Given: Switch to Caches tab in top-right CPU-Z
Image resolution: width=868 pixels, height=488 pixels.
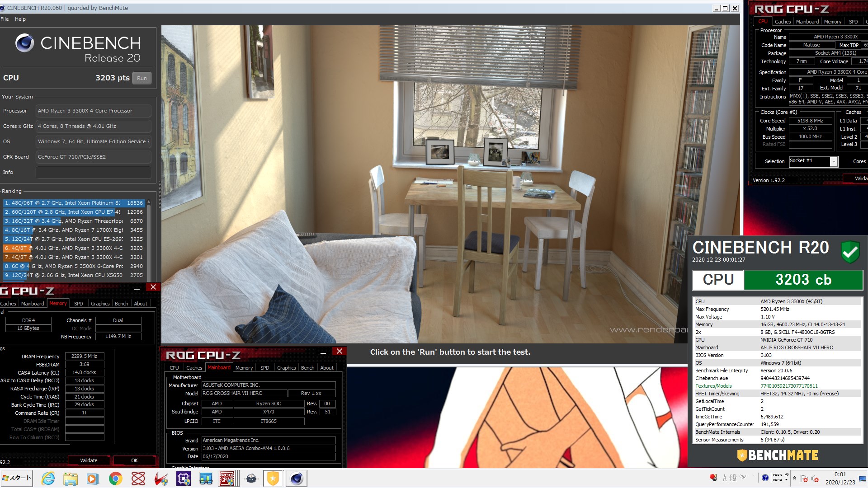Looking at the screenshot, I should coord(783,22).
